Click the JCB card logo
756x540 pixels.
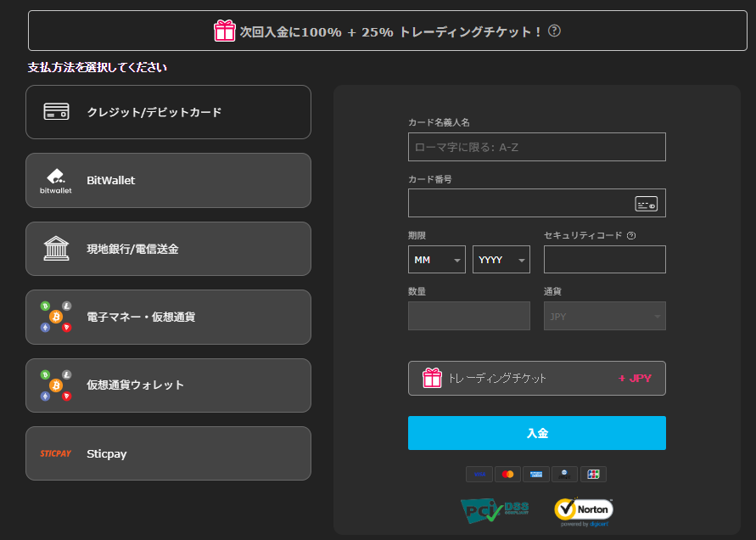point(593,475)
